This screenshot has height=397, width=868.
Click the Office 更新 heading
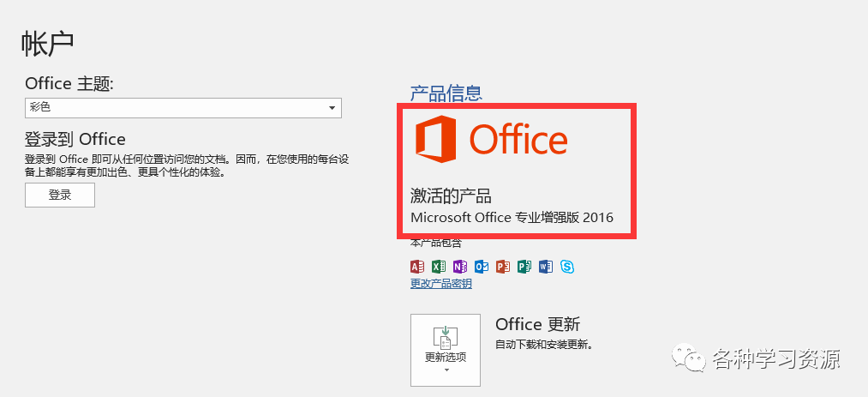coord(537,324)
